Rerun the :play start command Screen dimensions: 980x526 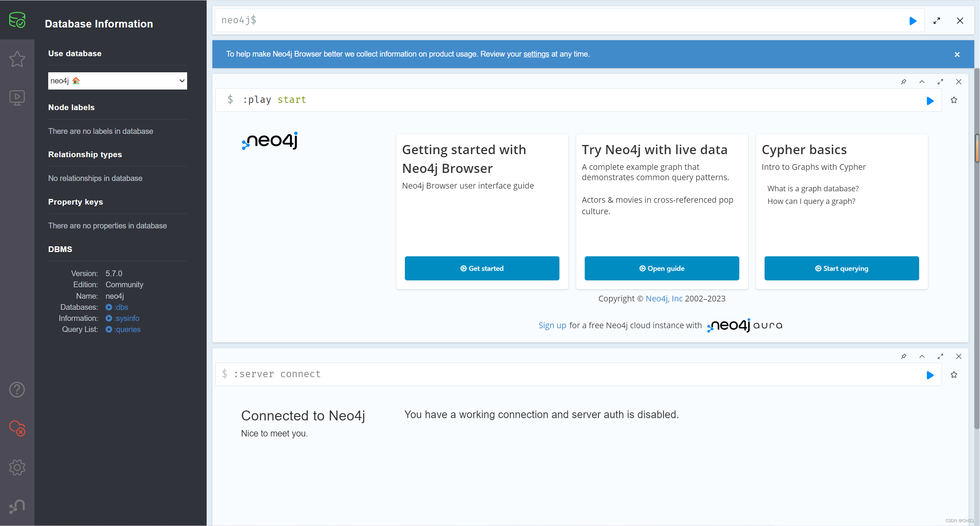pos(930,101)
